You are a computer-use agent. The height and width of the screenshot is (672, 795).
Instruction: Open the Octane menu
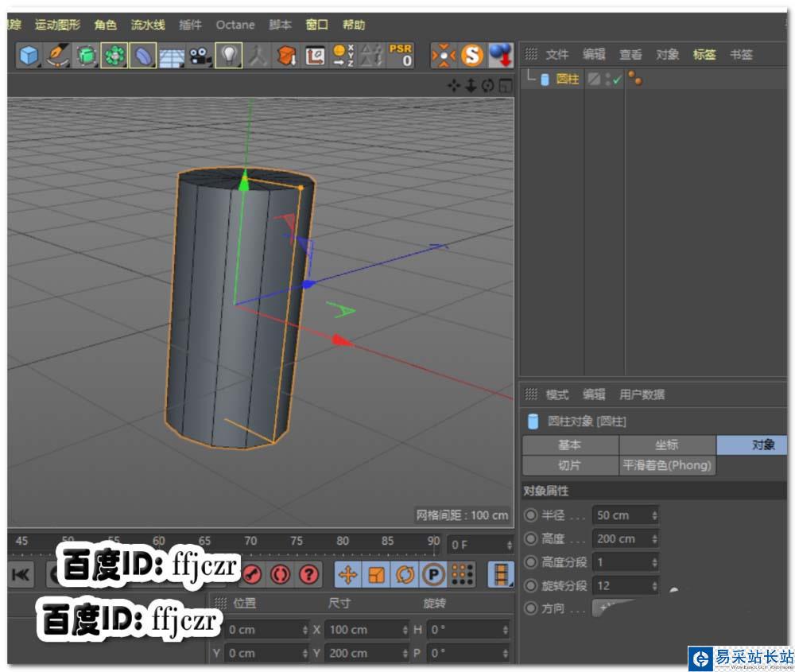235,25
